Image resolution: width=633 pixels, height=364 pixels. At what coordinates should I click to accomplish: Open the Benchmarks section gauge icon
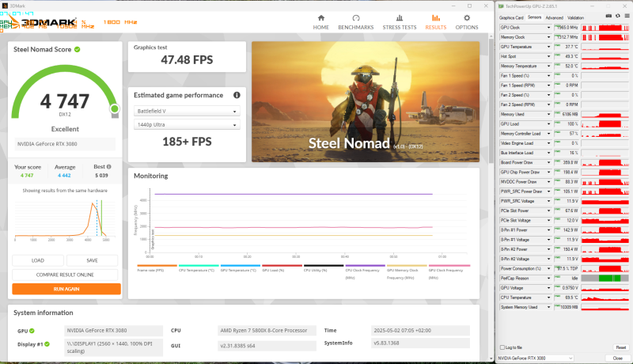click(x=355, y=17)
